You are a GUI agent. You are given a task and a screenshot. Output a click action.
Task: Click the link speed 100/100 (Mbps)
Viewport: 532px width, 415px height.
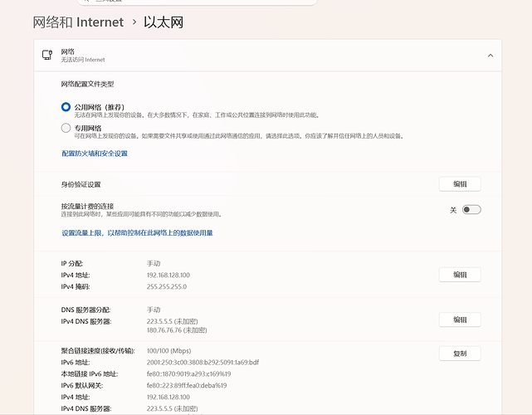pos(169,350)
